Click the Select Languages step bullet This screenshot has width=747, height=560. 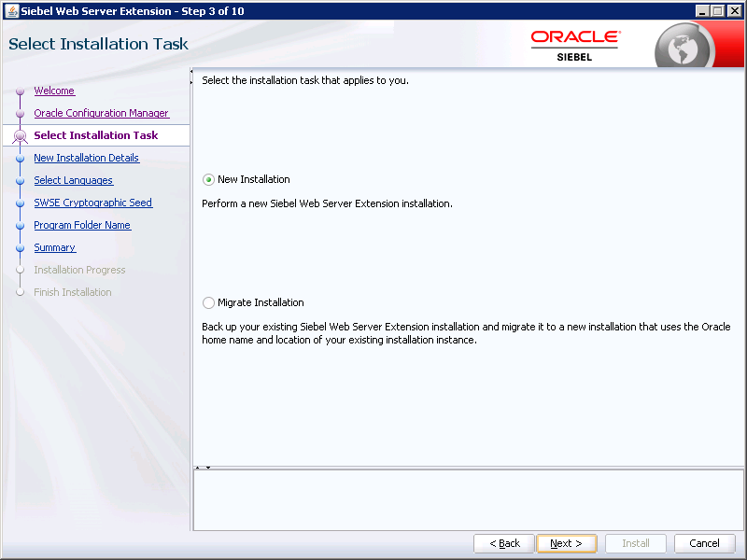[20, 181]
